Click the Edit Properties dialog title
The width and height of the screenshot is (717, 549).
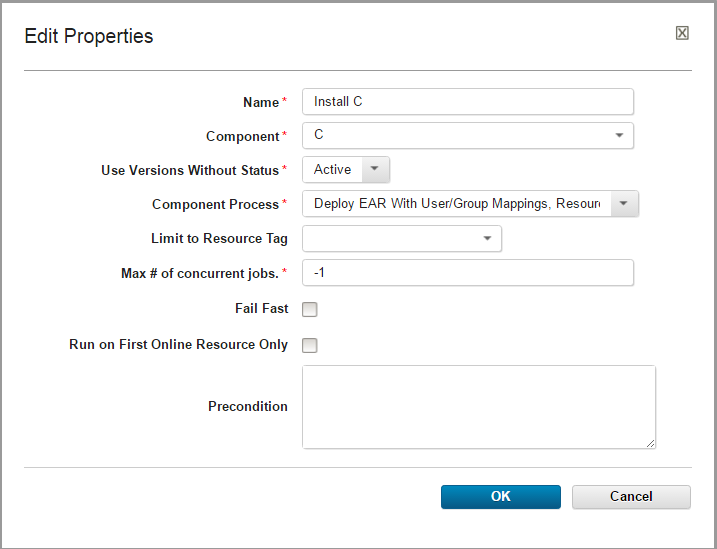89,36
